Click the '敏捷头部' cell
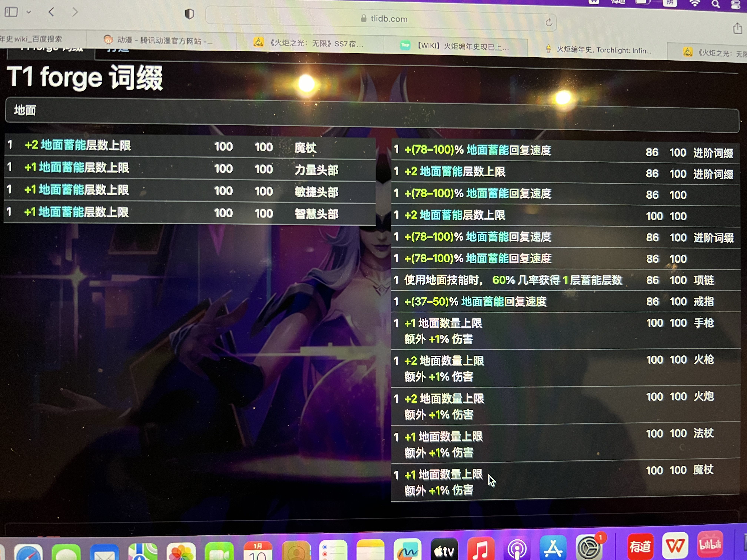 pos(316,192)
